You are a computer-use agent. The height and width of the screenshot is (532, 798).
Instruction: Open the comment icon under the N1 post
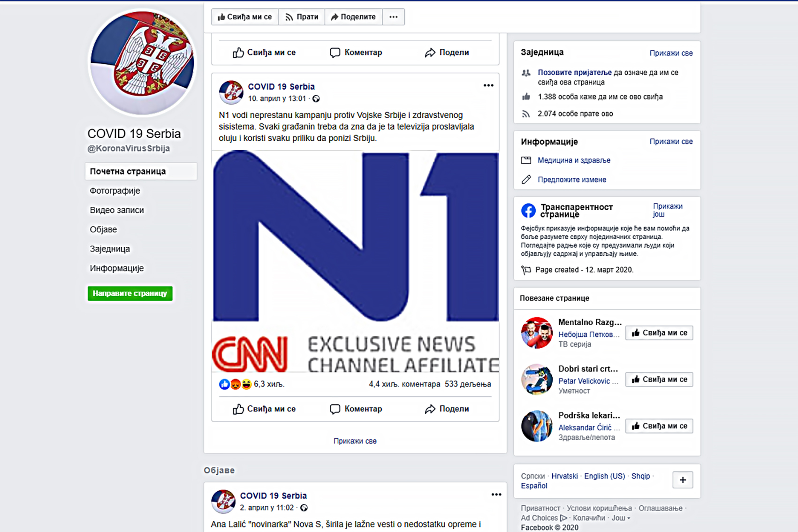click(335, 409)
